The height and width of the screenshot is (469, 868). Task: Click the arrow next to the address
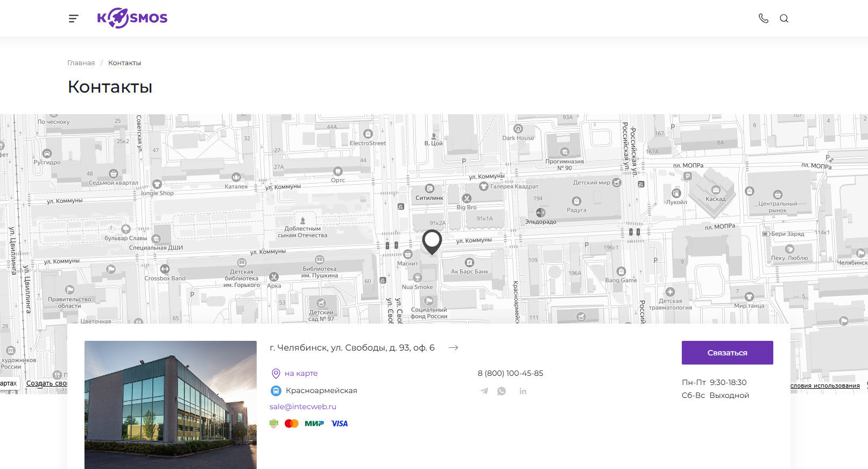tap(454, 348)
